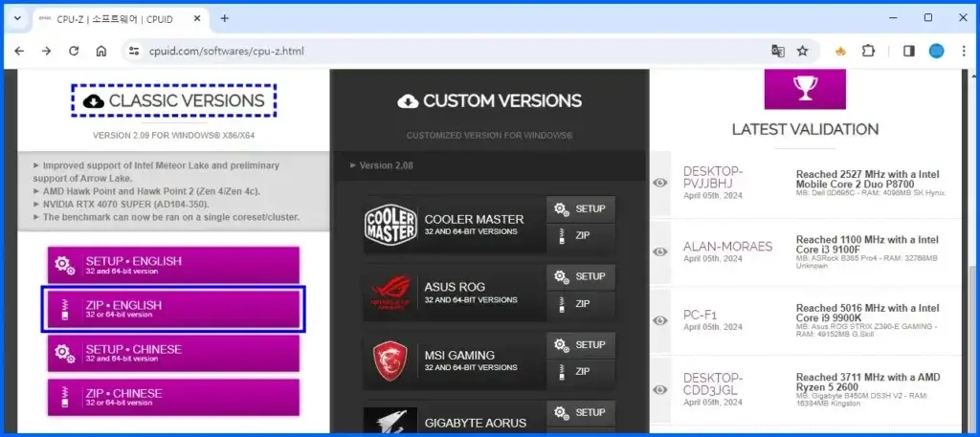Download Cooler Master SETUP version
The image size is (980, 437).
click(x=581, y=209)
